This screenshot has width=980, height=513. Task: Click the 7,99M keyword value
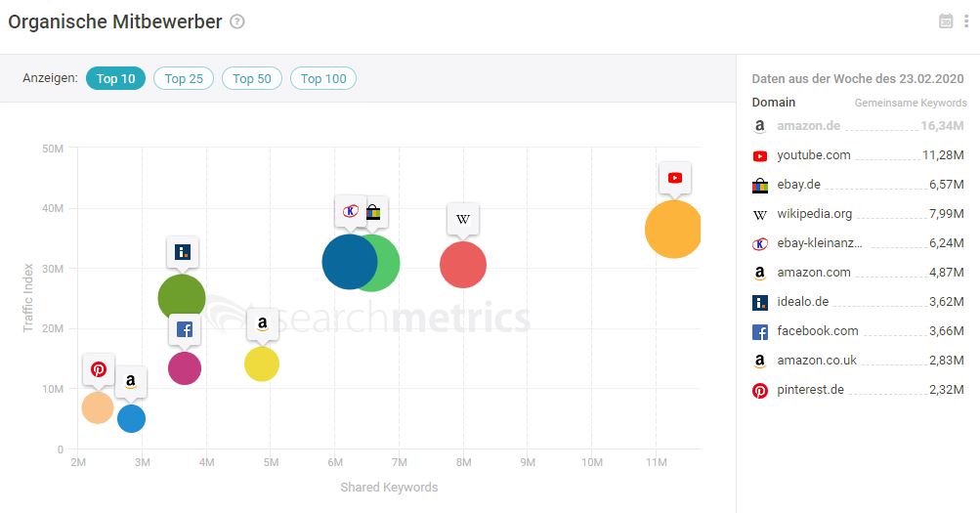[x=946, y=214]
